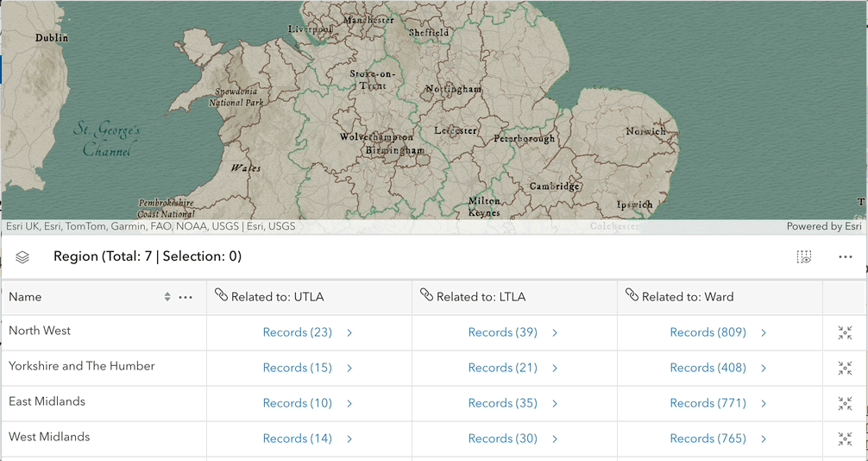Open the table options three-dot menu
This screenshot has width=868, height=461.
point(845,256)
